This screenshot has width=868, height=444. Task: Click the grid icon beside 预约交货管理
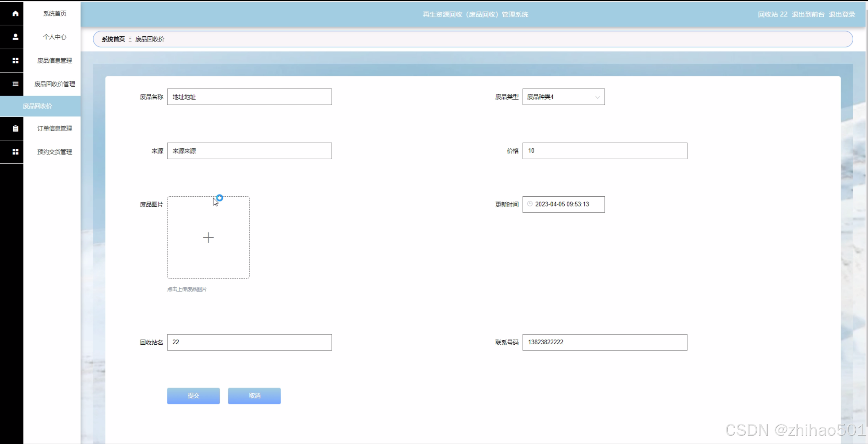pos(15,152)
